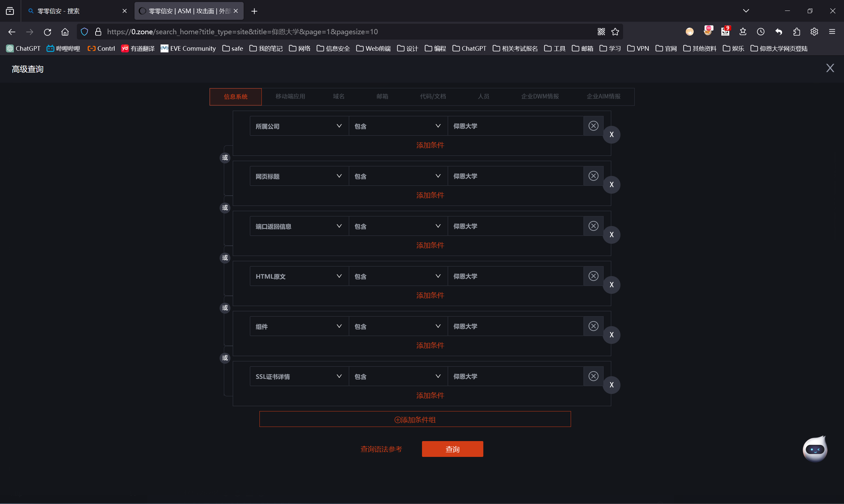Reload the current page
844x504 pixels.
[47, 32]
